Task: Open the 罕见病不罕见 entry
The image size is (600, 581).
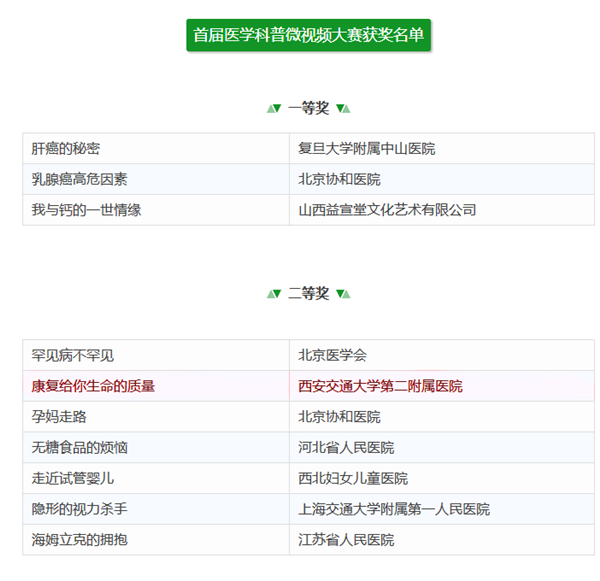Action: [x=73, y=356]
